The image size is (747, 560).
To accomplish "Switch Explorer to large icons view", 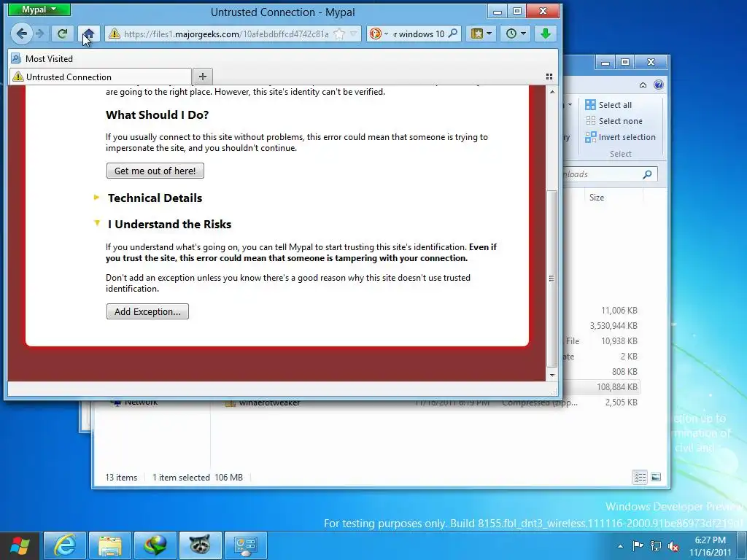I will tap(656, 477).
